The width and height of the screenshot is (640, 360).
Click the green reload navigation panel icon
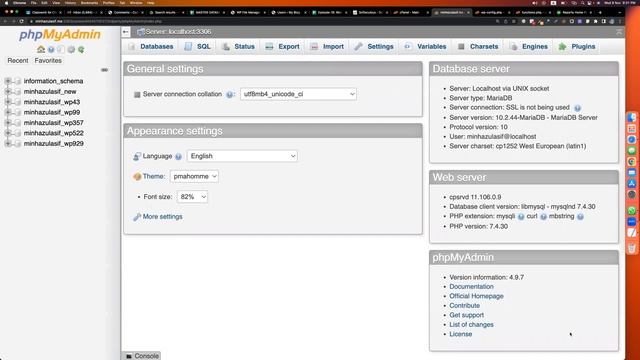coord(81,49)
